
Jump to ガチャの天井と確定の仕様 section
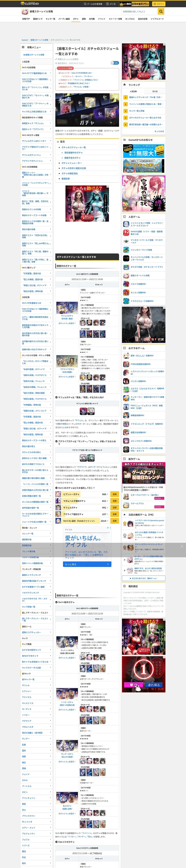pyautogui.click(x=74, y=168)
